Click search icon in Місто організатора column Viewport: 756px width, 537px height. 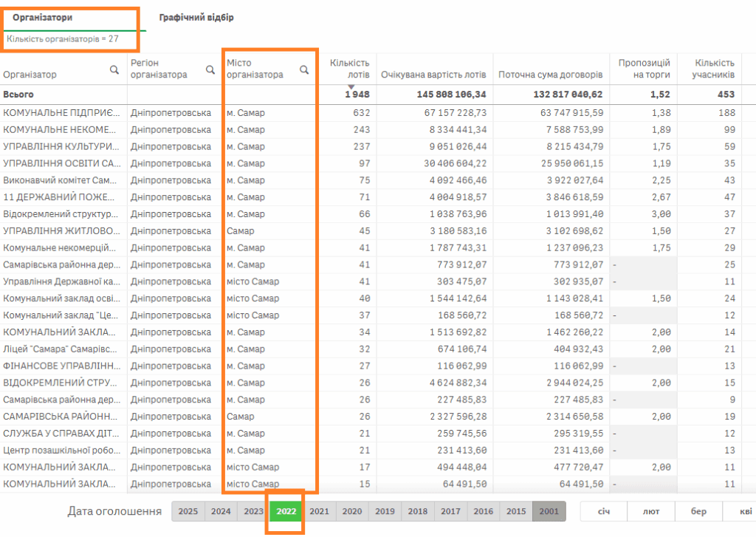304,69
